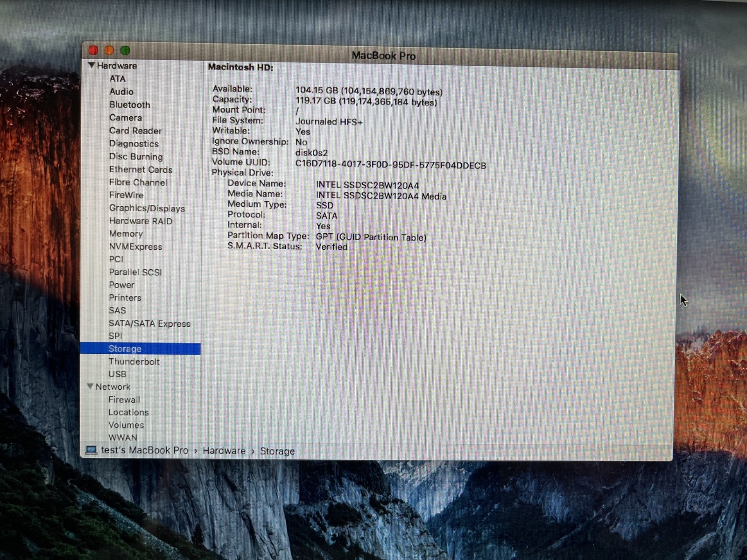Click Storage in the path bar
The height and width of the screenshot is (560, 747).
click(277, 451)
